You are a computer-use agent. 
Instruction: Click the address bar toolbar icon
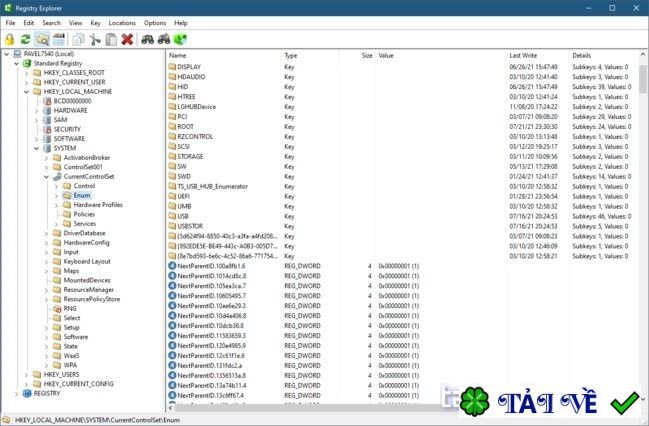[x=59, y=39]
